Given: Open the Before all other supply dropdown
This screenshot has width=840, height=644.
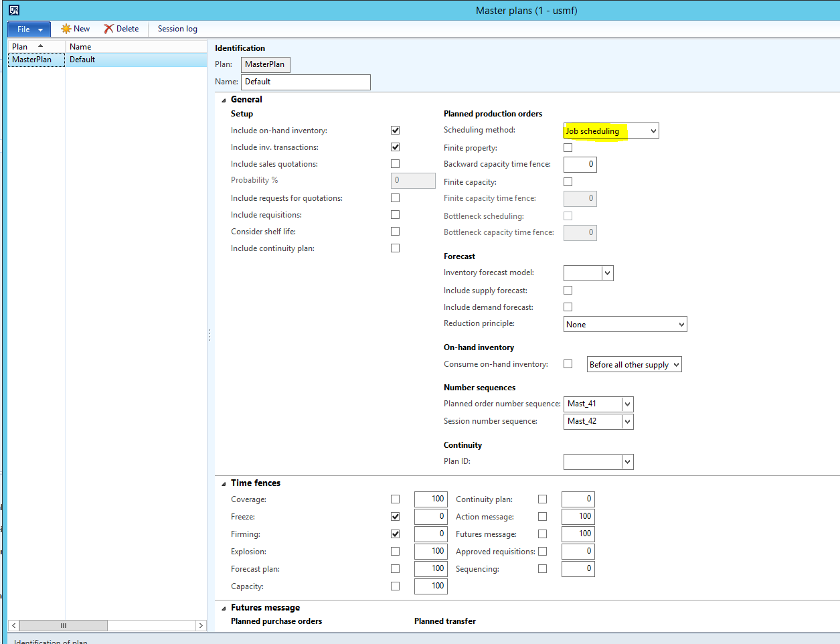Looking at the screenshot, I should (x=676, y=364).
